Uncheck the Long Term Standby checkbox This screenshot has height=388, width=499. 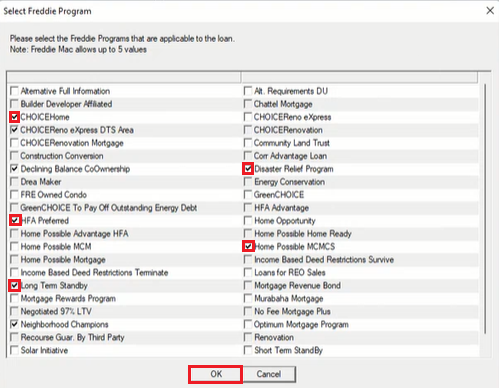coord(14,286)
